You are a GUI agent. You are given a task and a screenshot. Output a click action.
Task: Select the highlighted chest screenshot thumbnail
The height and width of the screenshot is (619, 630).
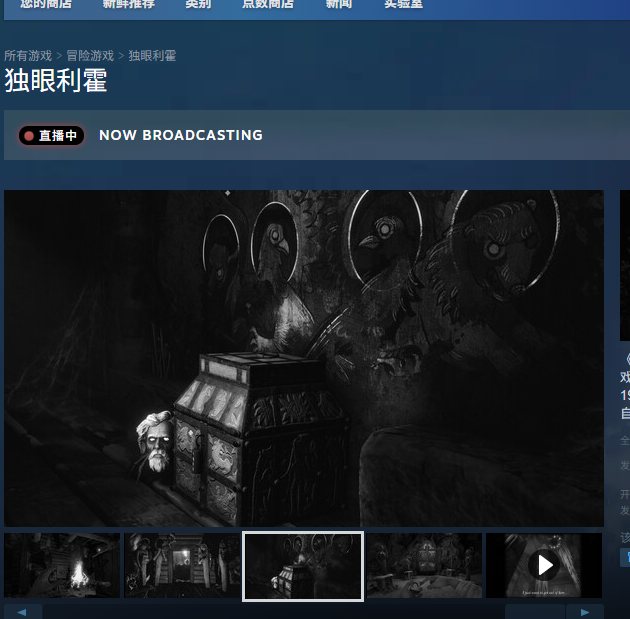pyautogui.click(x=303, y=566)
